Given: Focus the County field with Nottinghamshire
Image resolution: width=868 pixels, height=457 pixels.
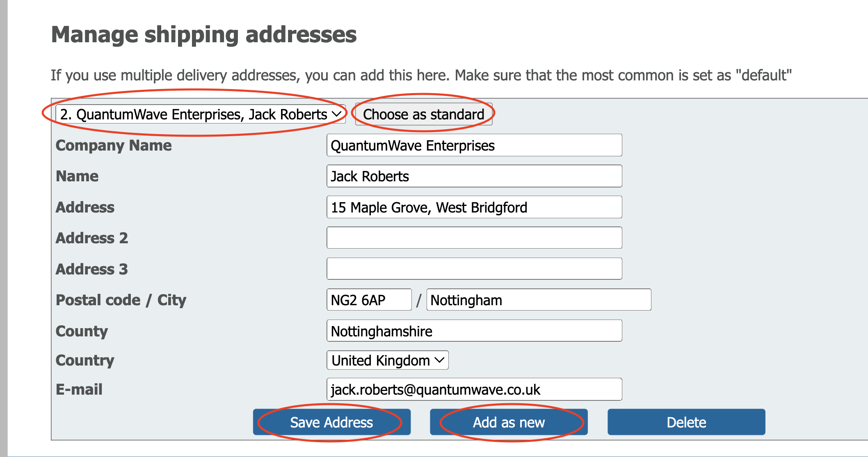Looking at the screenshot, I should 474,331.
